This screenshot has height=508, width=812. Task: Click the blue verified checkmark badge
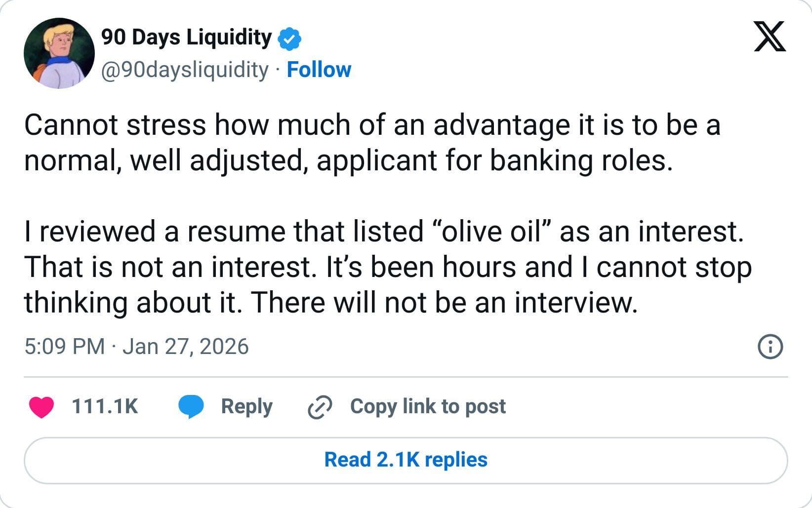click(x=290, y=39)
